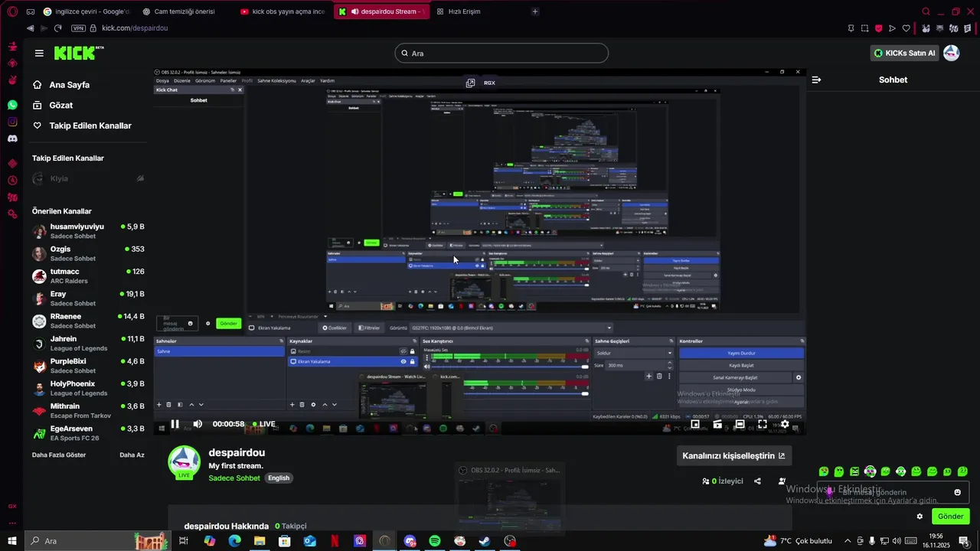The image size is (980, 551).
Task: Open the Windows Start menu
Action: point(12,541)
